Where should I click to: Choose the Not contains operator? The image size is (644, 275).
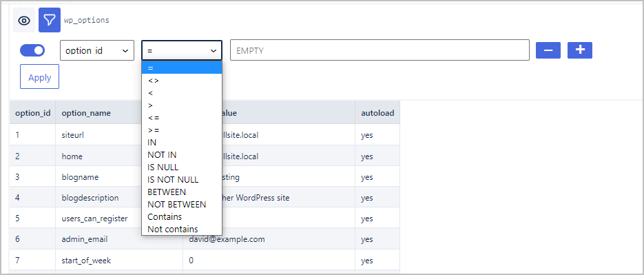click(182, 229)
